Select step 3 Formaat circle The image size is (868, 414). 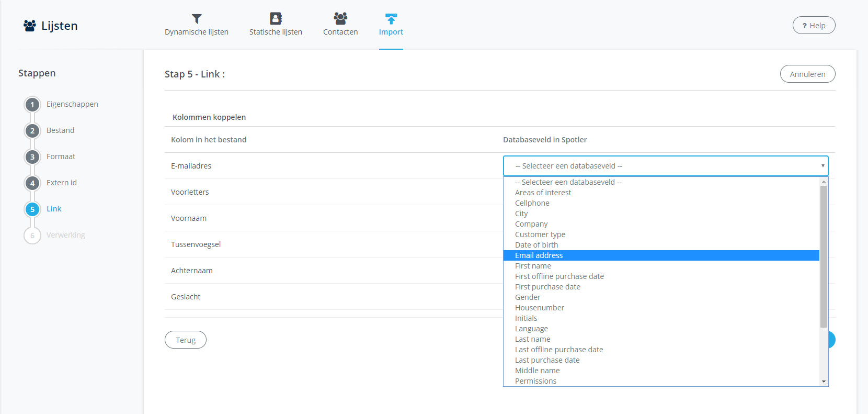click(32, 157)
